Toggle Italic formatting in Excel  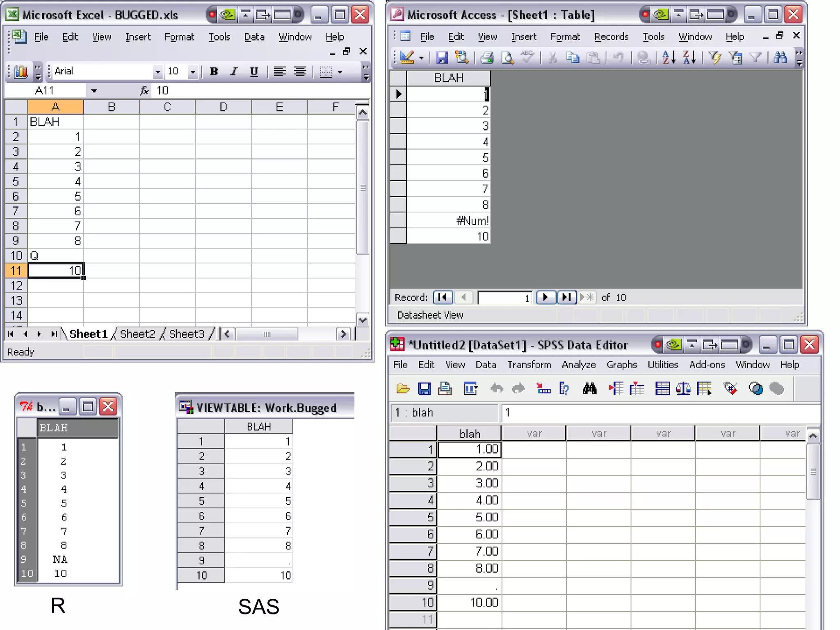pos(234,71)
